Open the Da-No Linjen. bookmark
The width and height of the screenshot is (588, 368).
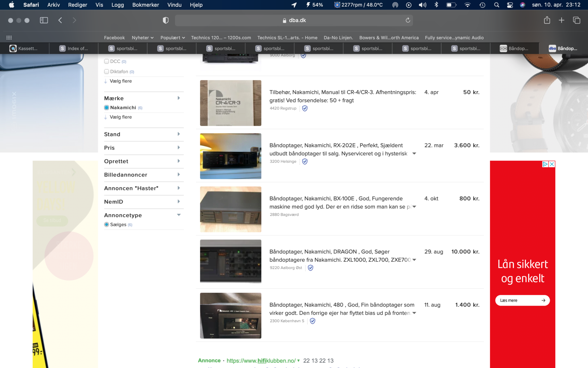pos(338,37)
